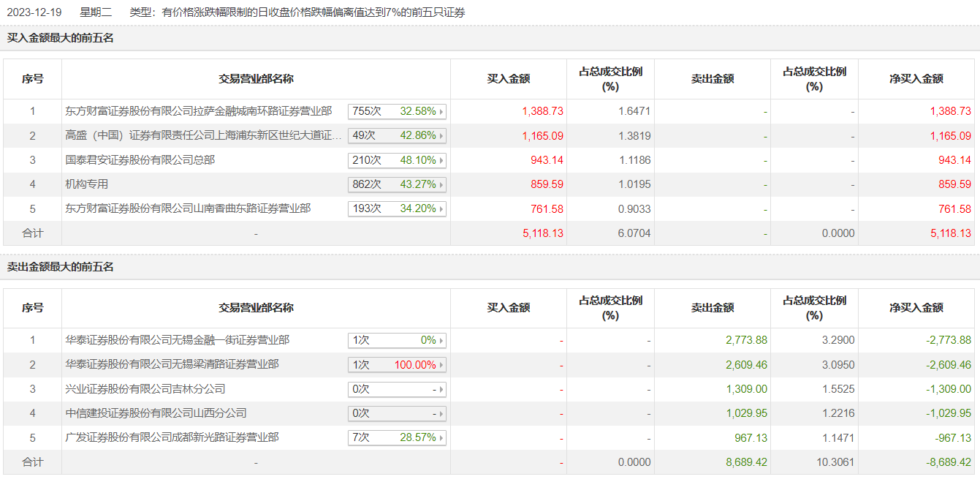Screen dimensions: 980x482
Task: Click sell ratio 1.2216
Action: click(839, 413)
